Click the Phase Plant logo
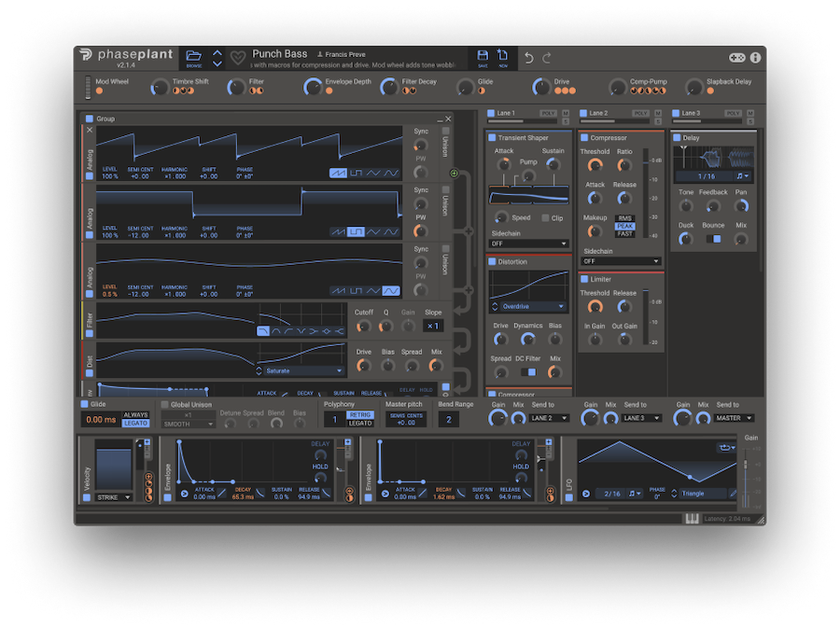 126,54
